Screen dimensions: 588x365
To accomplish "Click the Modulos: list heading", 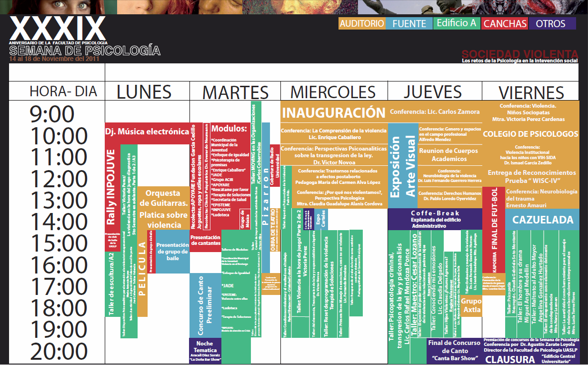I will click(229, 129).
